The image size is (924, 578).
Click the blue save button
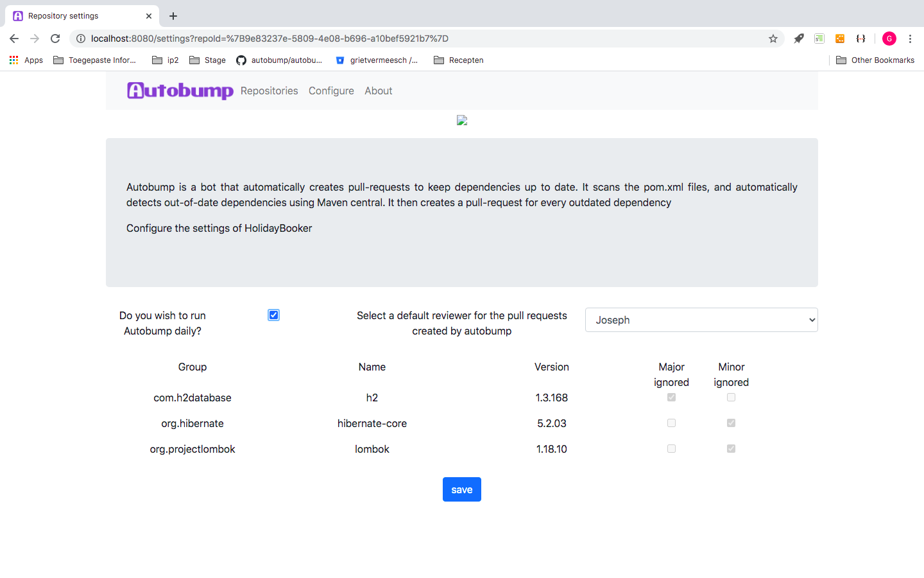point(462,489)
